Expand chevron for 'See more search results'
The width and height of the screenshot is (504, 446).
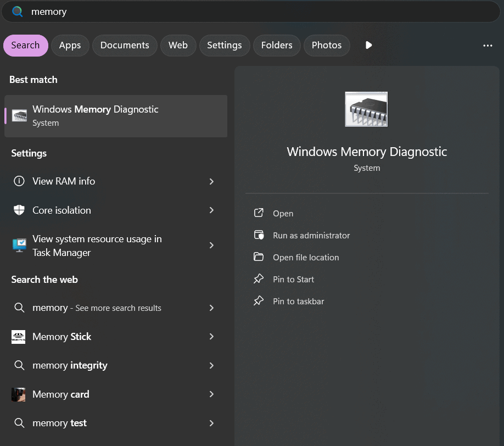[x=211, y=308]
